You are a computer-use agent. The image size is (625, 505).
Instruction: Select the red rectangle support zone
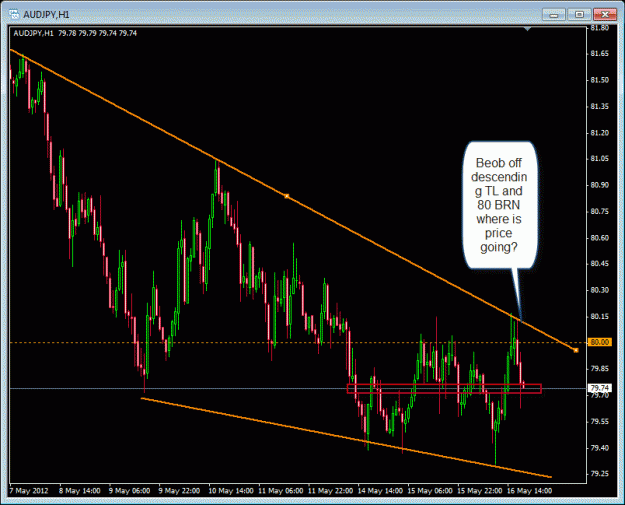click(x=444, y=389)
